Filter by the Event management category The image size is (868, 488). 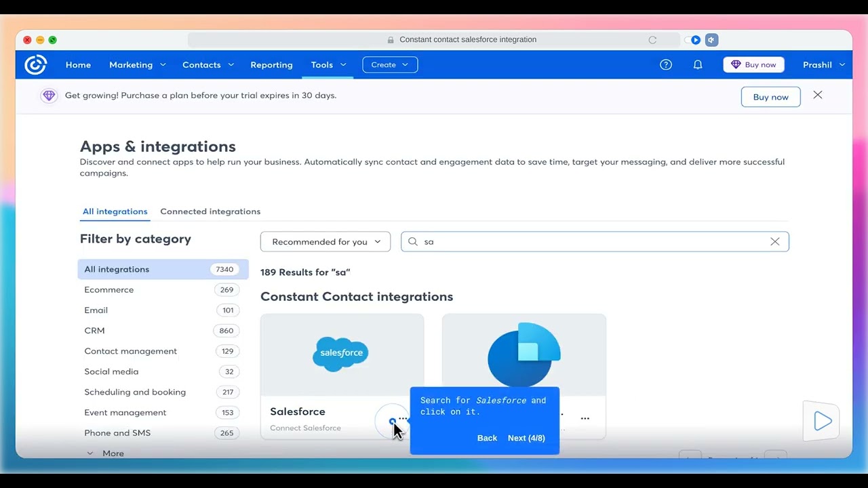point(163,413)
